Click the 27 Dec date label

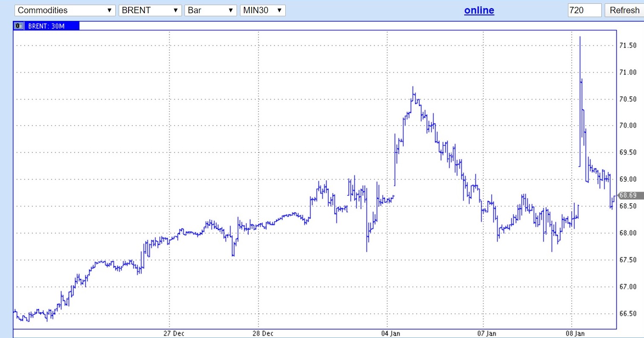(x=174, y=333)
